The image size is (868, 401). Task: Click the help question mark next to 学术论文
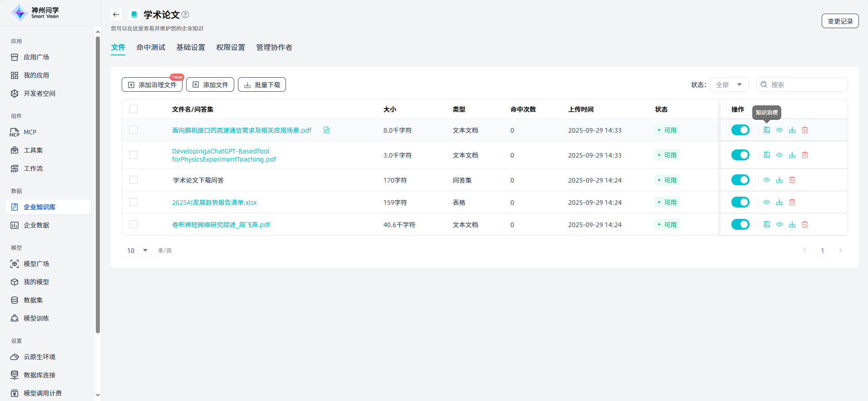(x=185, y=15)
